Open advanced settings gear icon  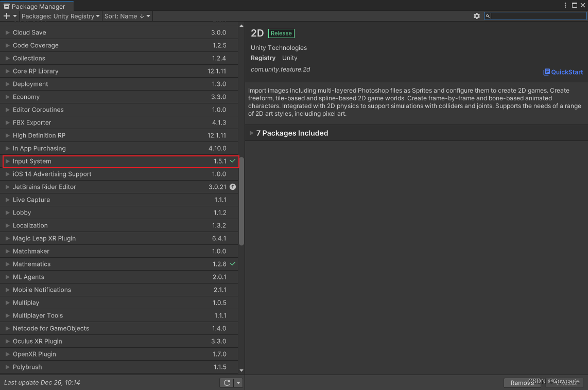(477, 16)
